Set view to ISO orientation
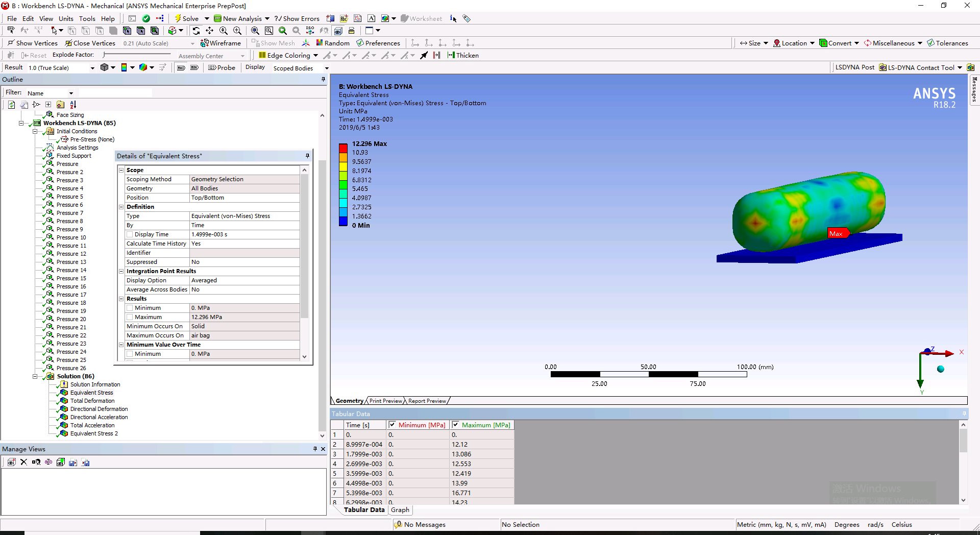Viewport: 980px width, 535px height. point(310,31)
